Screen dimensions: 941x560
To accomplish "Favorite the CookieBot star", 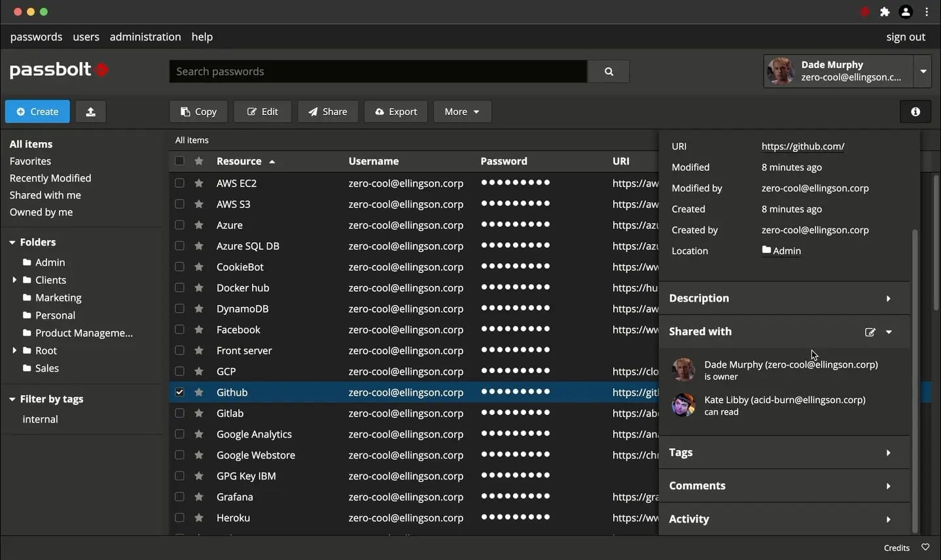I will (x=199, y=267).
